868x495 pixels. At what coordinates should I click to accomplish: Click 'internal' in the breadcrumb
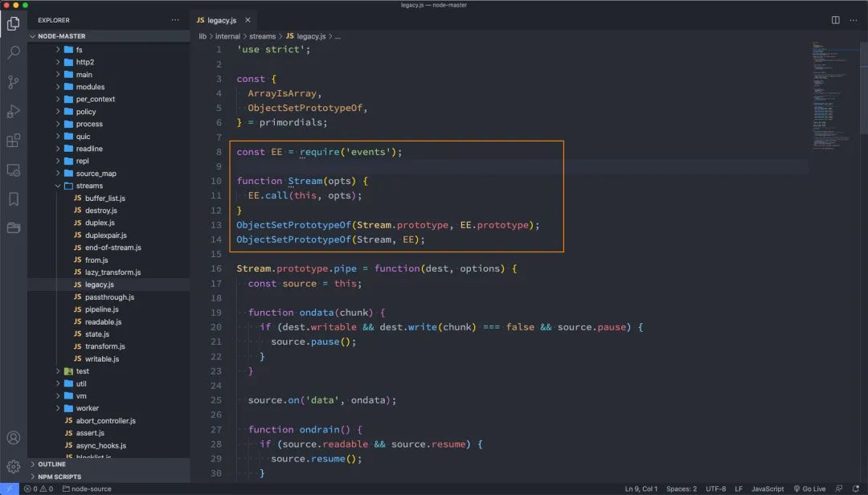pos(227,36)
